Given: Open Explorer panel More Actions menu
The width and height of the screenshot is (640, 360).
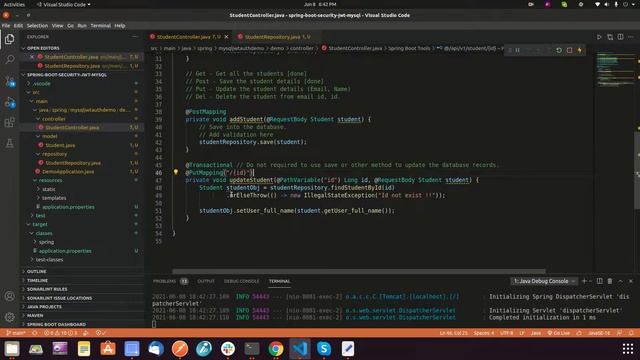Looking at the screenshot, I should coord(135,37).
